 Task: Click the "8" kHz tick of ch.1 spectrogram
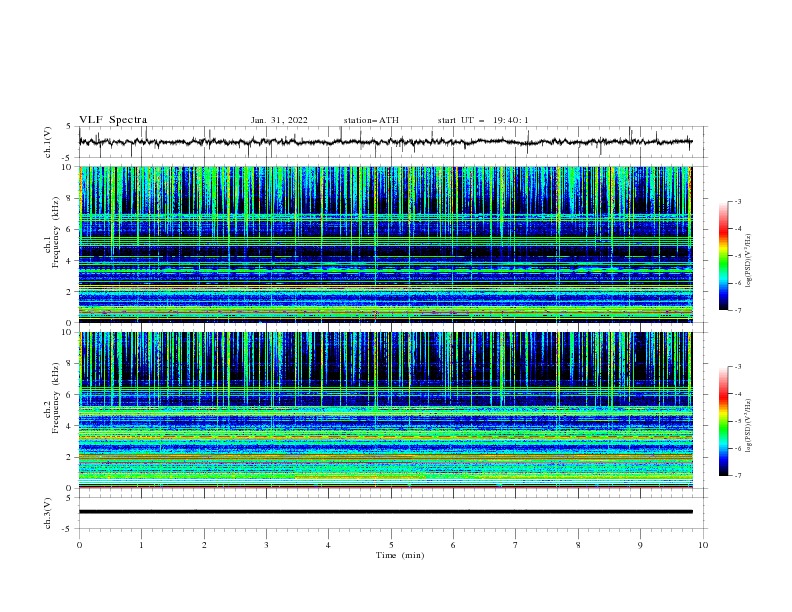[70, 198]
